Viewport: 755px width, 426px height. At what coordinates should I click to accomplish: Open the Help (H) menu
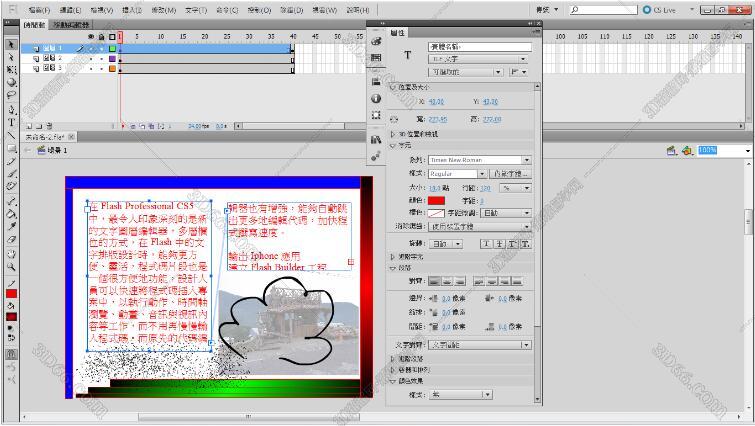coord(357,10)
